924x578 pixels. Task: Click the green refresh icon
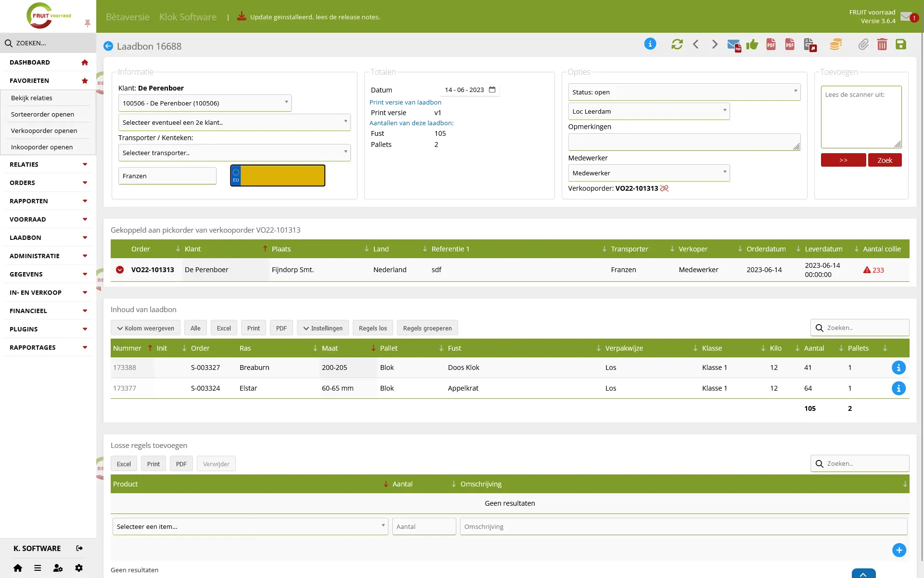pyautogui.click(x=677, y=44)
